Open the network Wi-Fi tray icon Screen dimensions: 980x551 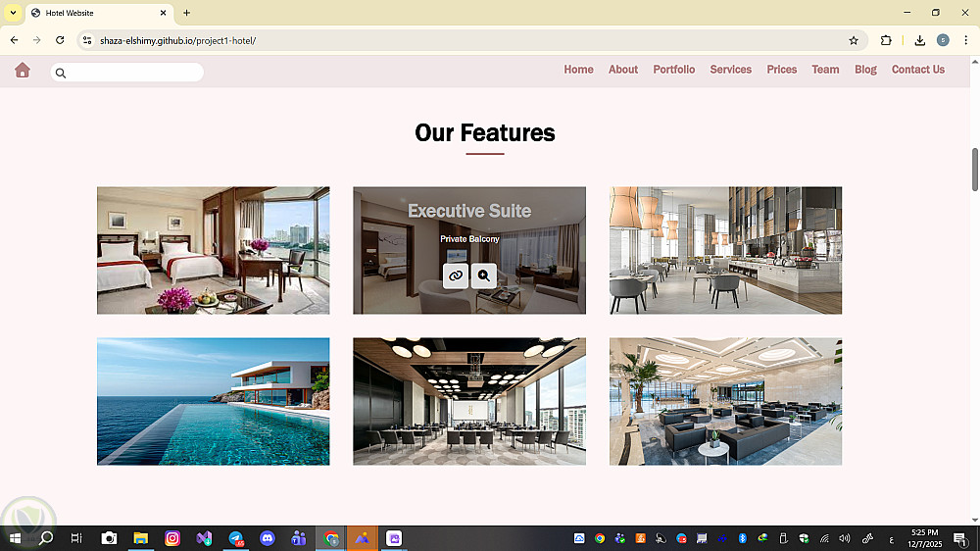(825, 538)
